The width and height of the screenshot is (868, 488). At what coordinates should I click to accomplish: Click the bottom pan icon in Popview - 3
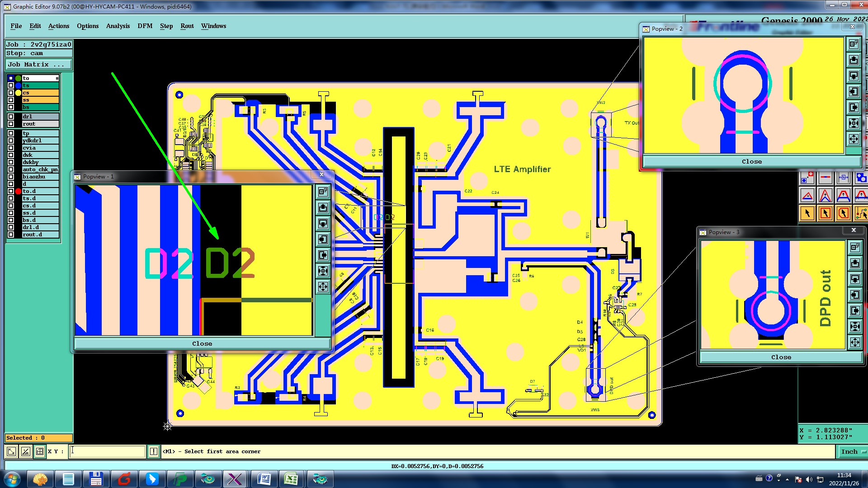tap(855, 342)
